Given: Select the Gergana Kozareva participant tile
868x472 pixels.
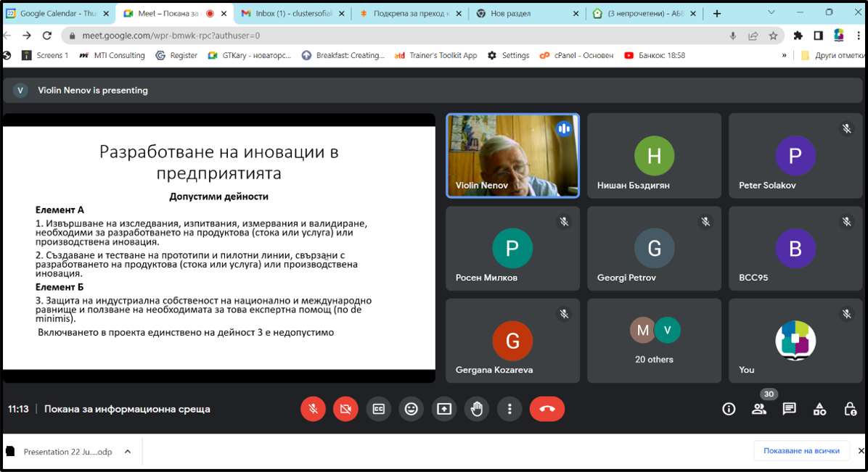Looking at the screenshot, I should pyautogui.click(x=512, y=341).
